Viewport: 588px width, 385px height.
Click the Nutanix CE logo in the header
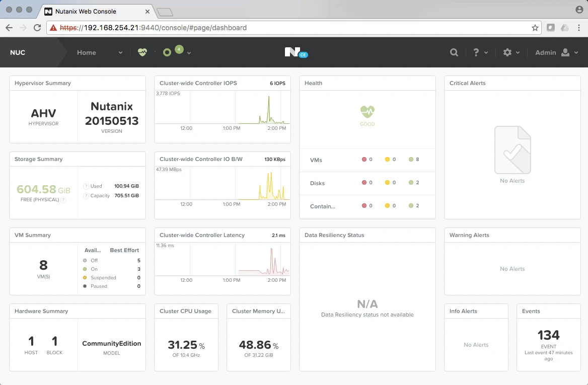pos(295,52)
